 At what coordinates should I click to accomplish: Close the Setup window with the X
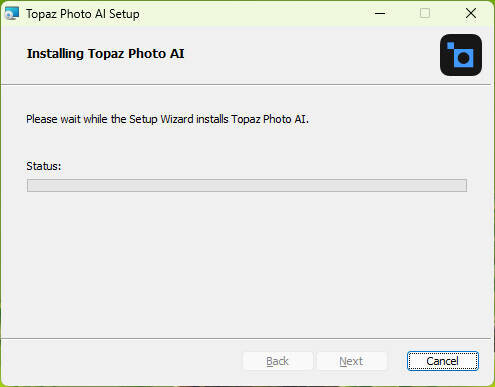[x=471, y=13]
